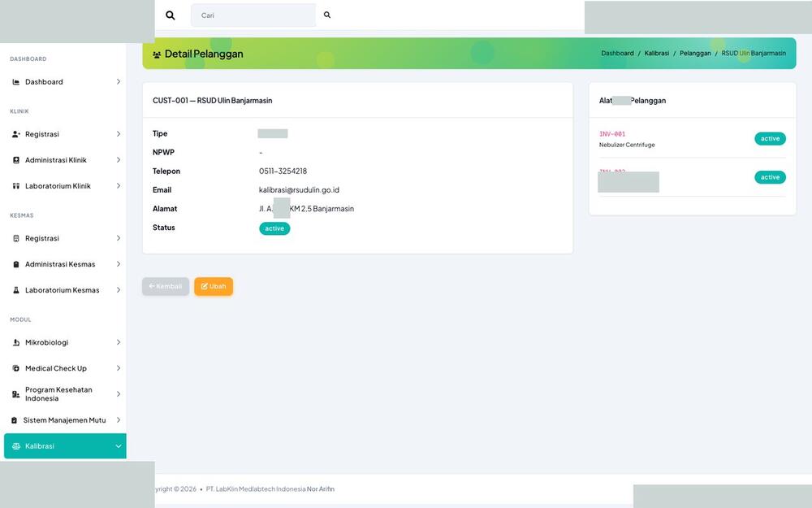
Task: Click the Klinik Registrasi user-plus icon
Action: pos(16,134)
